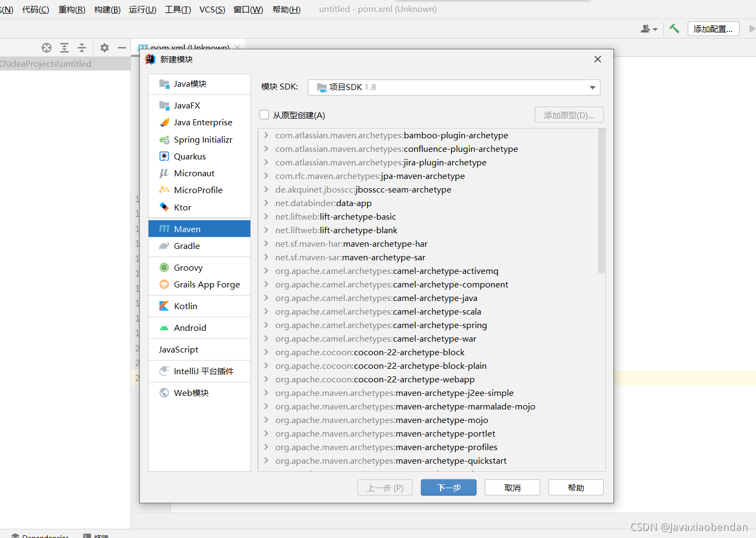Select the Micronaut icon
Screen dimensions: 756x538
[x=164, y=173]
